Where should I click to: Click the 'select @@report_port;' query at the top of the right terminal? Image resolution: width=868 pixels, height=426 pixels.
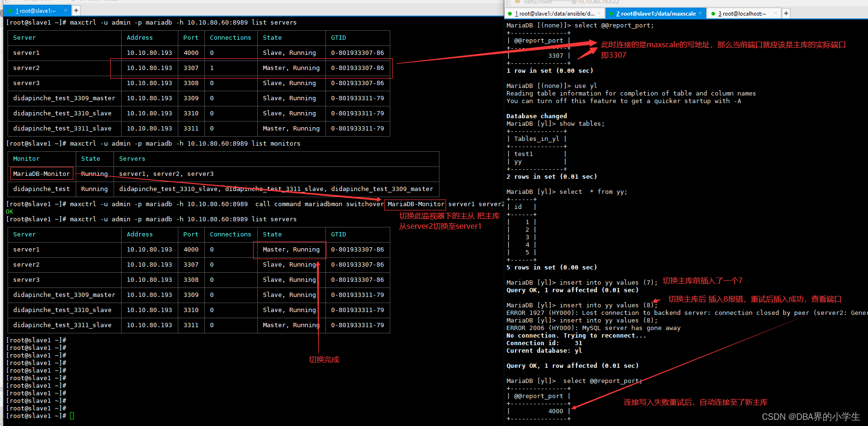point(614,26)
